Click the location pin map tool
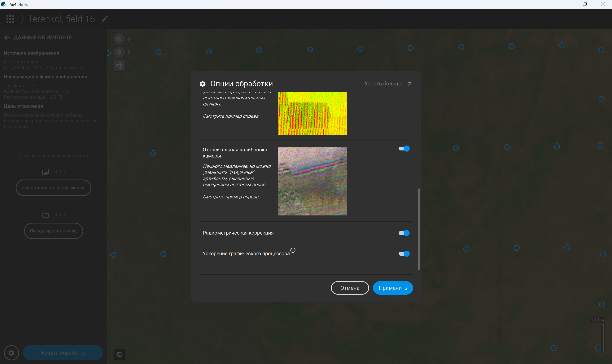Image resolution: width=612 pixels, height=364 pixels. pos(119,52)
